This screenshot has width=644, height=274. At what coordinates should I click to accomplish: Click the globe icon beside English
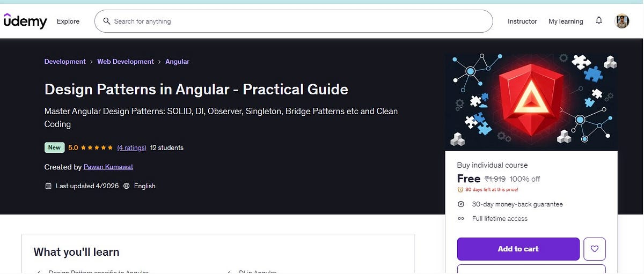(127, 186)
